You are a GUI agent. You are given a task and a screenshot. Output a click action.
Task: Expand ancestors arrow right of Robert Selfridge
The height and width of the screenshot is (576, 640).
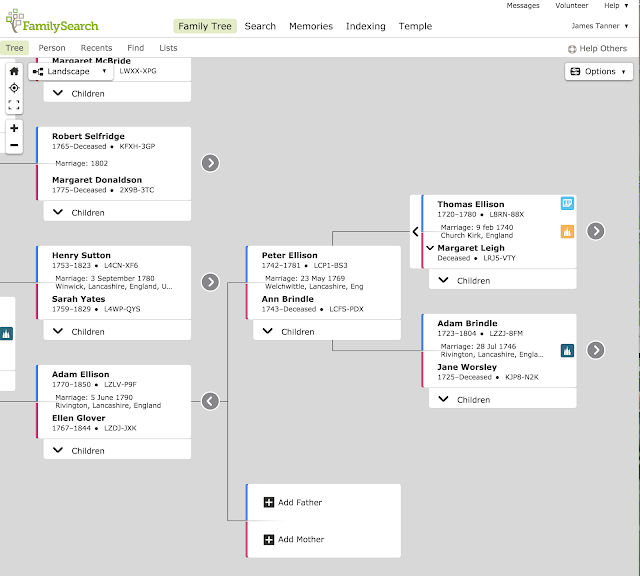click(x=210, y=163)
